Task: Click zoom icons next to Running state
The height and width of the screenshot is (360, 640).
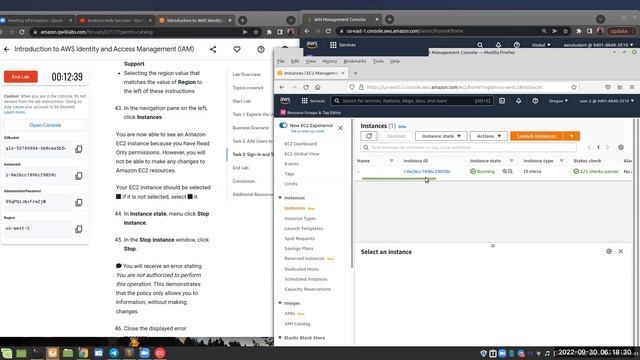Action: (507, 171)
